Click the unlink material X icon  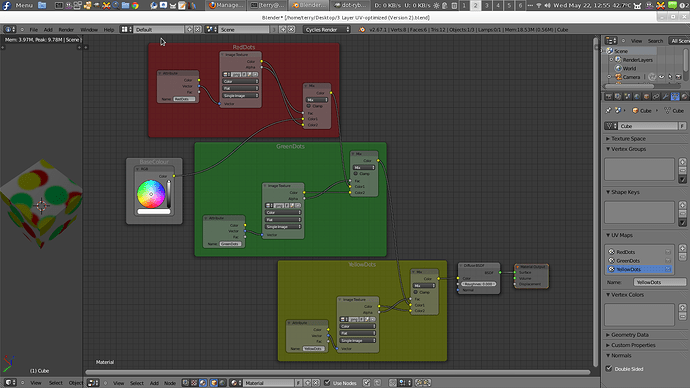(316, 383)
